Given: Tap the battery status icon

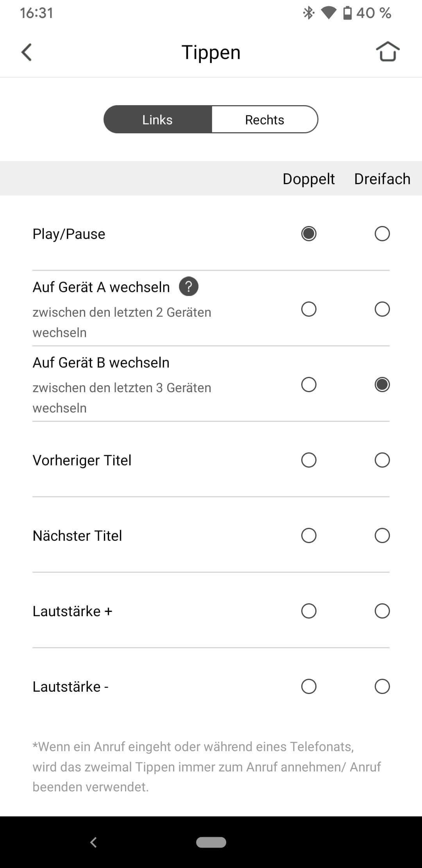Looking at the screenshot, I should coord(347,13).
